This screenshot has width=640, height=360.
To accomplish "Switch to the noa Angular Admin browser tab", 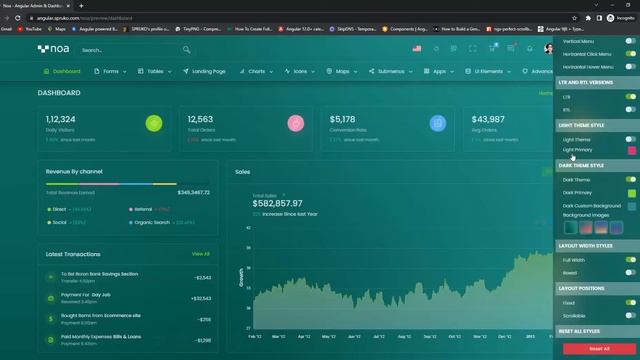I will coord(34,6).
